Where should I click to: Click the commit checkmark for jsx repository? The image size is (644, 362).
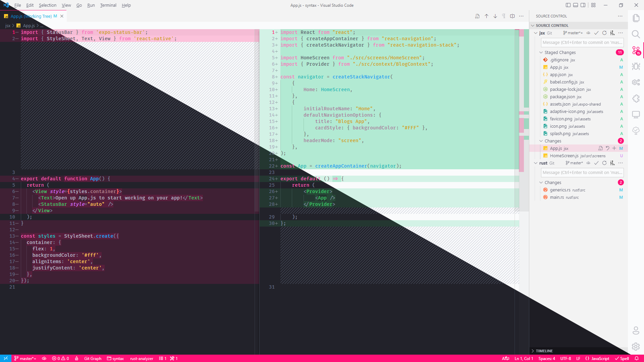pyautogui.click(x=596, y=33)
